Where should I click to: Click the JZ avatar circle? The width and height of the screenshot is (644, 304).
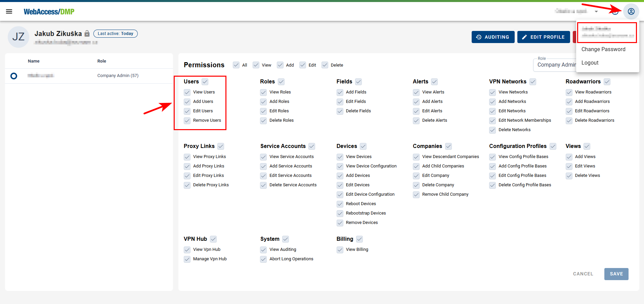(x=18, y=37)
